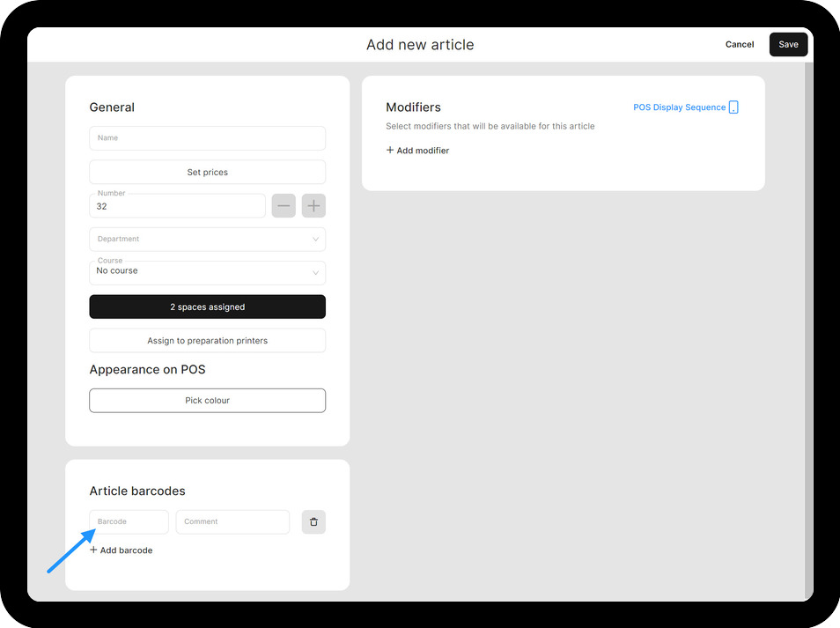Click the Cancel button in header
This screenshot has width=840, height=628.
(x=739, y=44)
